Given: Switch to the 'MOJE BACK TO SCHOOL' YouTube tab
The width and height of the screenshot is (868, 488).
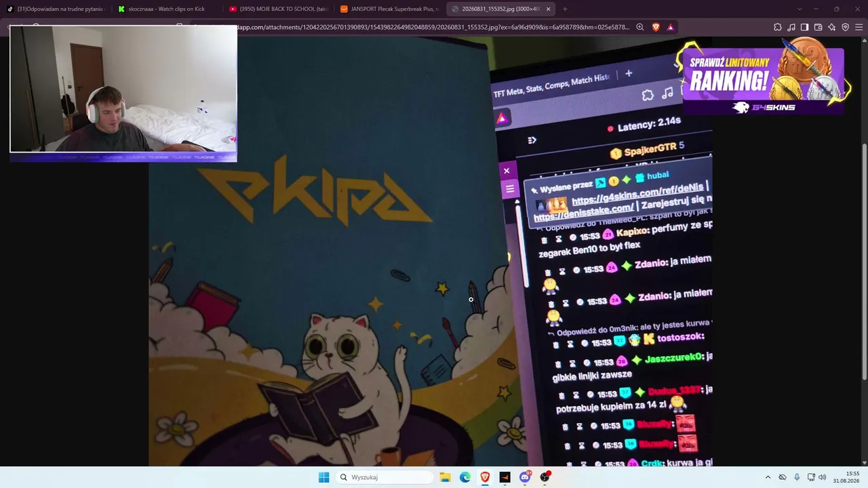Looking at the screenshot, I should tap(277, 9).
